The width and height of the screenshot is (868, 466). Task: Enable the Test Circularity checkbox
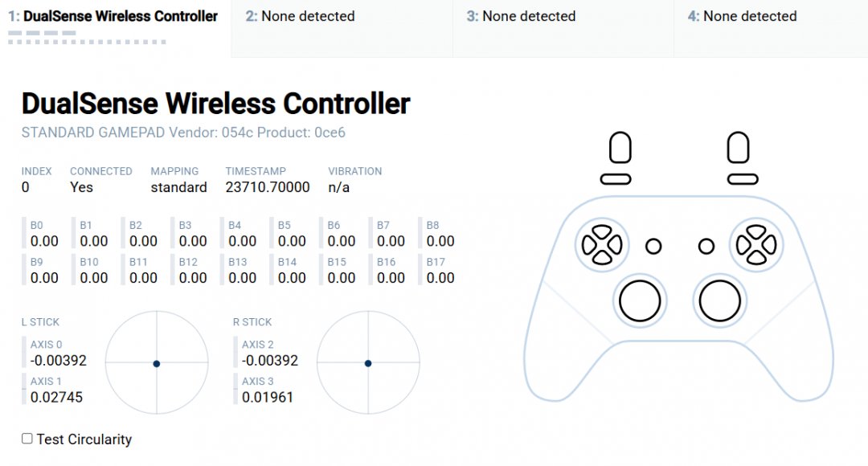(27, 439)
